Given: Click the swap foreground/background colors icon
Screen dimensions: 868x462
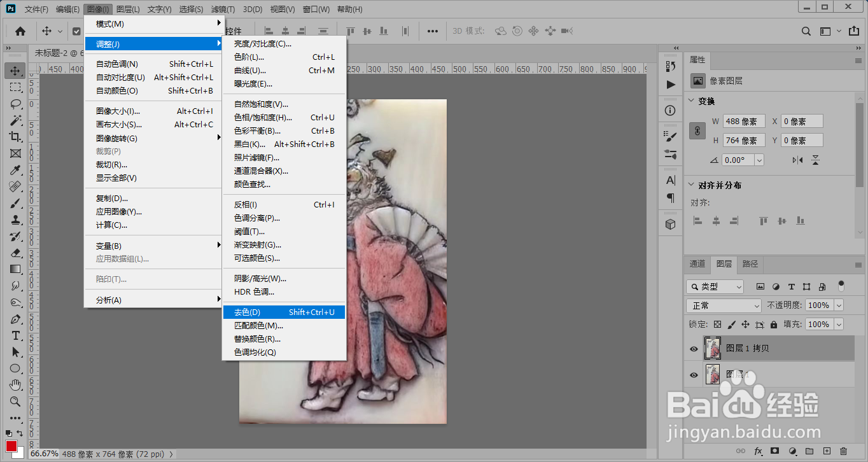Looking at the screenshot, I should pyautogui.click(x=20, y=433).
